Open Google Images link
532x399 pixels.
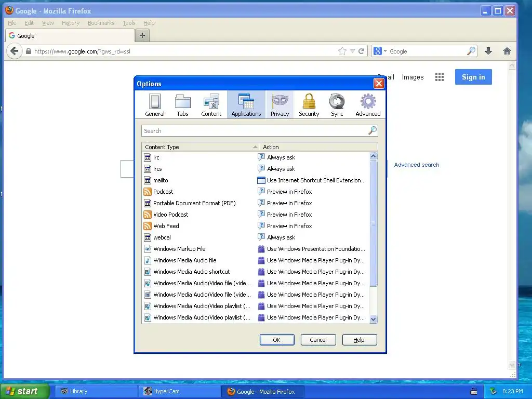pos(413,77)
